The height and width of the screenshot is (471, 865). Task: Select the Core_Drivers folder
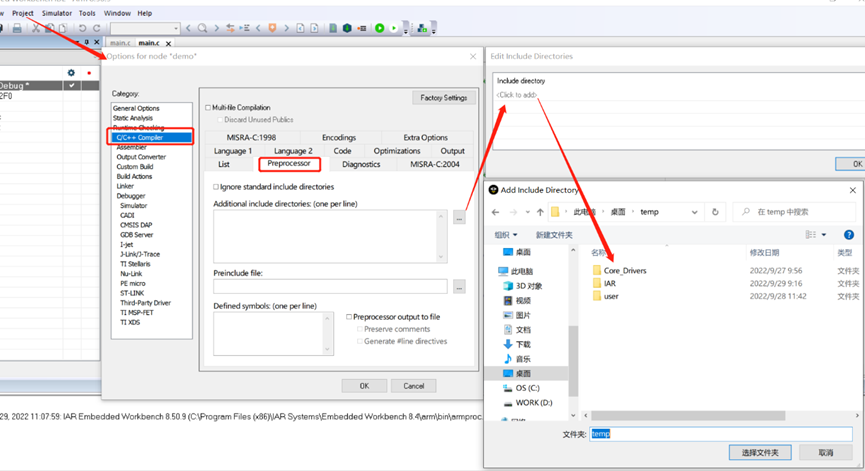624,270
